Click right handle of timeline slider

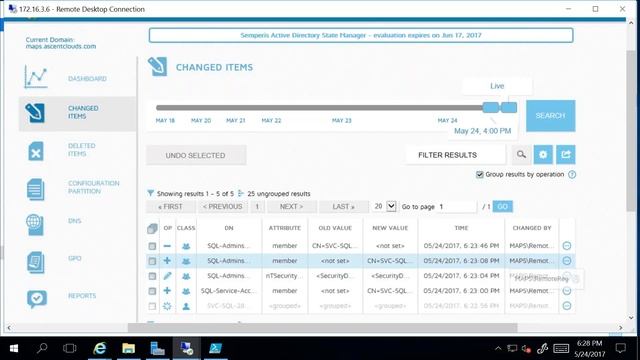[x=509, y=108]
